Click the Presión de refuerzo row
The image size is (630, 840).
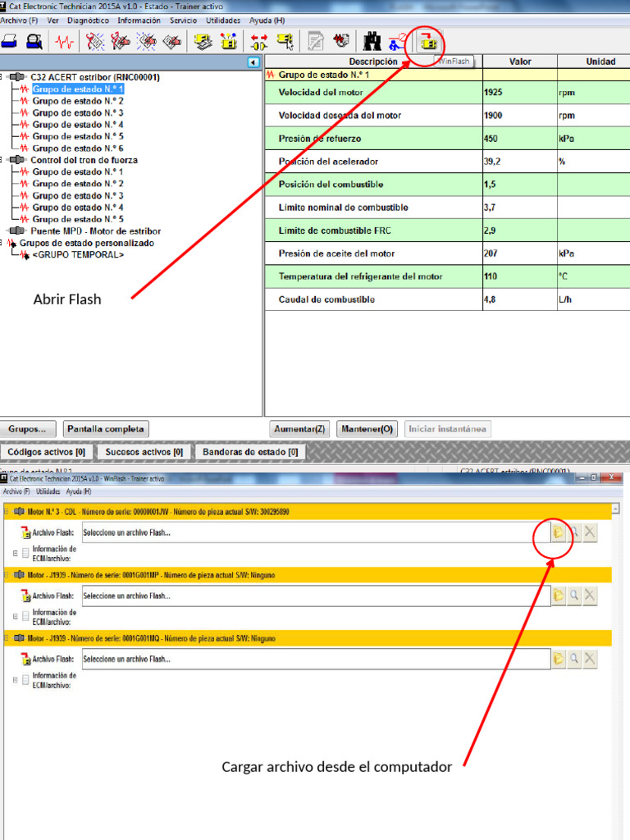[447, 138]
